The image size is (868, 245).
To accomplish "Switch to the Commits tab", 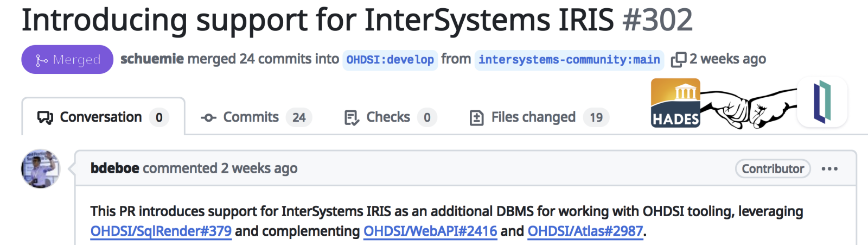I will click(256, 117).
